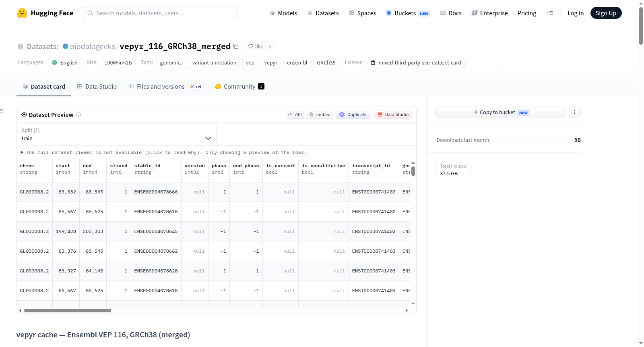
Task: Click the is_constitutive column header
Action: click(x=324, y=169)
